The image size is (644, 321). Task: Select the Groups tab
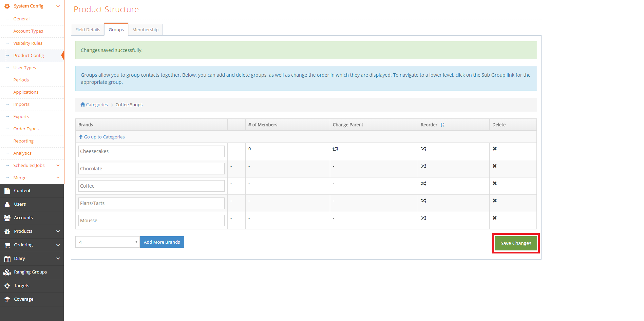(x=116, y=30)
